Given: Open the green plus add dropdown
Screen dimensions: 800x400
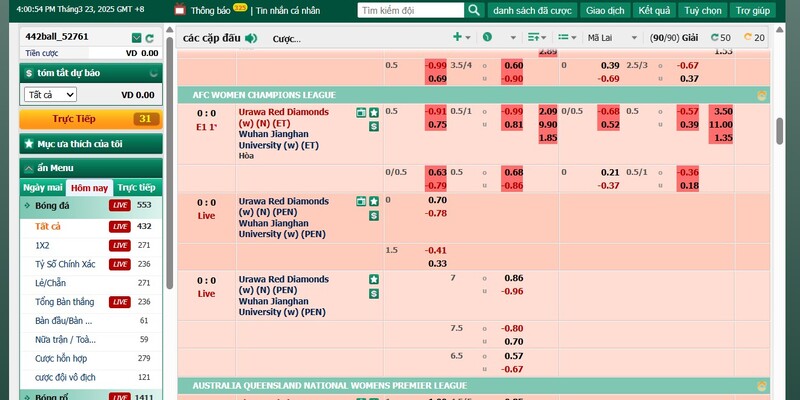Looking at the screenshot, I should pos(462,37).
